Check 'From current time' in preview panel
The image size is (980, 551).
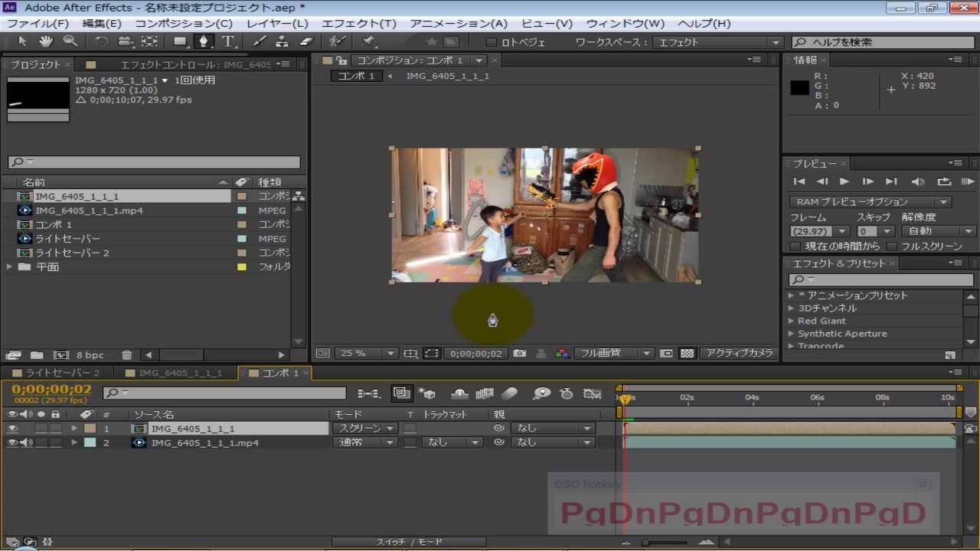click(x=795, y=246)
